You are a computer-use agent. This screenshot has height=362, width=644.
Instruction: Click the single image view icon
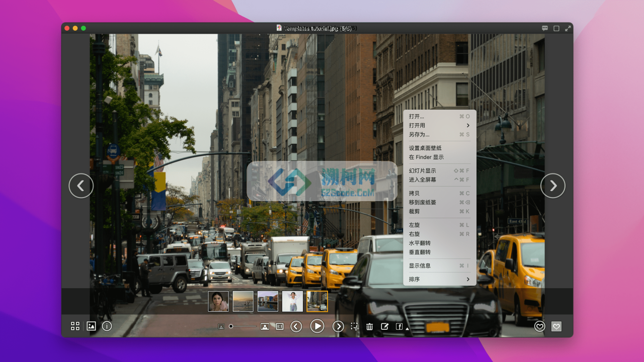[x=91, y=326]
